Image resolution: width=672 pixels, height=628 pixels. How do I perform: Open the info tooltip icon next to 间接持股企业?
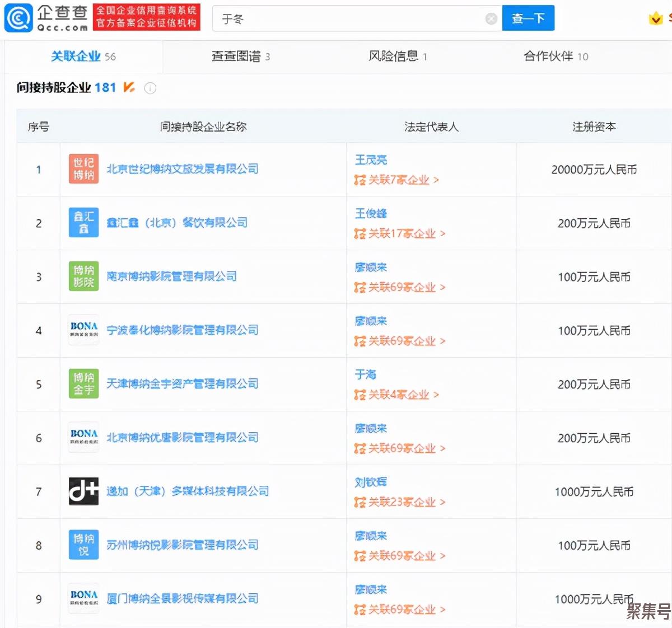150,88
